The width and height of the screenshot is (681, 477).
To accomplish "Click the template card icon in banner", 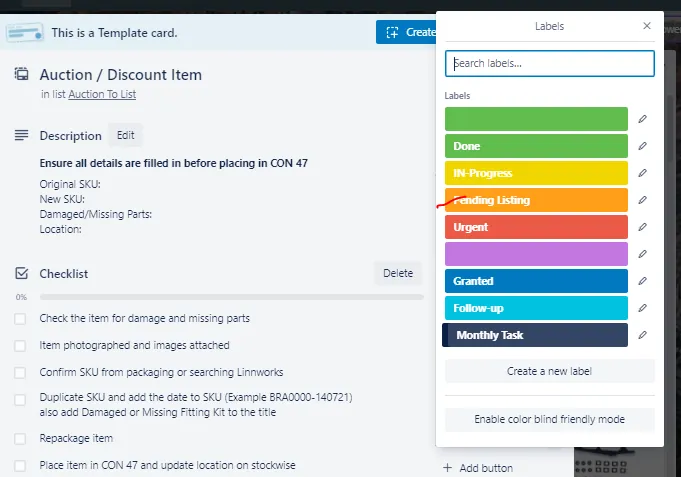I will pyautogui.click(x=24, y=33).
